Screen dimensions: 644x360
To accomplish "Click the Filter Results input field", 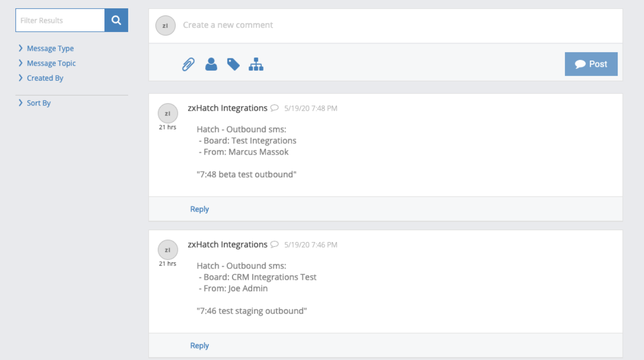I will 59,20.
